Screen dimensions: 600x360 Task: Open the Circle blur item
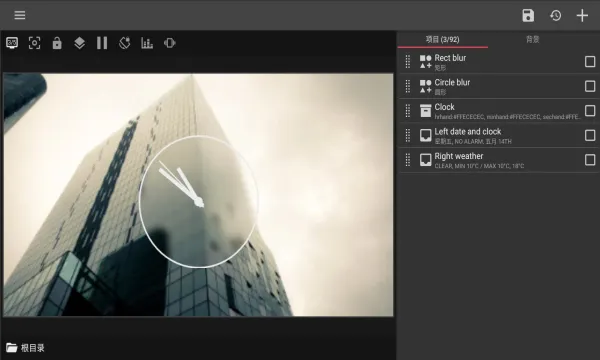[x=498, y=86]
